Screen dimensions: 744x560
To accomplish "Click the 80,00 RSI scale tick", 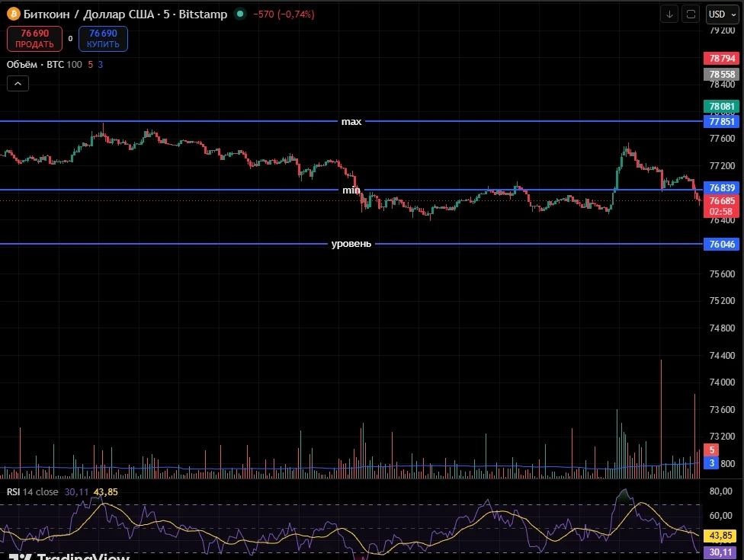I will click(721, 491).
